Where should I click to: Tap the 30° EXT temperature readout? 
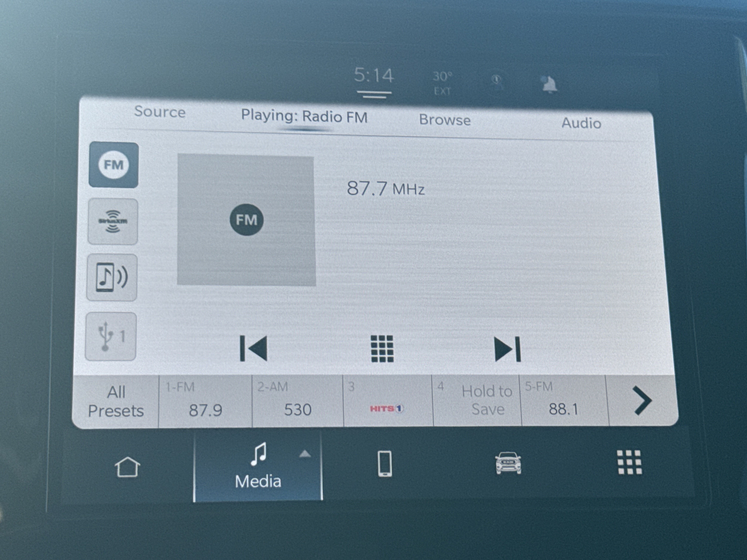coord(443,83)
